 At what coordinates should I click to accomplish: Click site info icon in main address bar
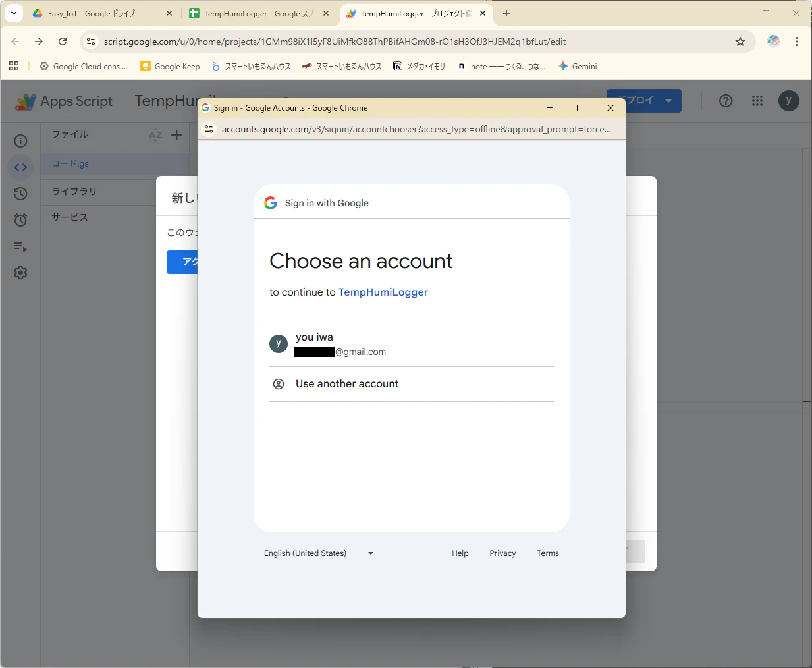coord(91,42)
